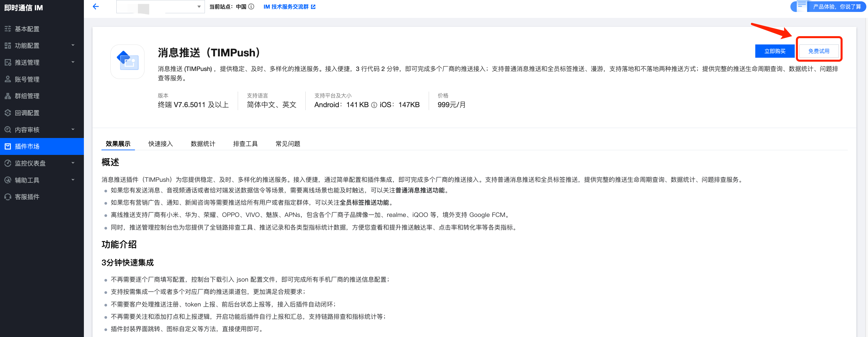Click the back arrow icon
Screen dimensions: 868x337
(96, 6)
